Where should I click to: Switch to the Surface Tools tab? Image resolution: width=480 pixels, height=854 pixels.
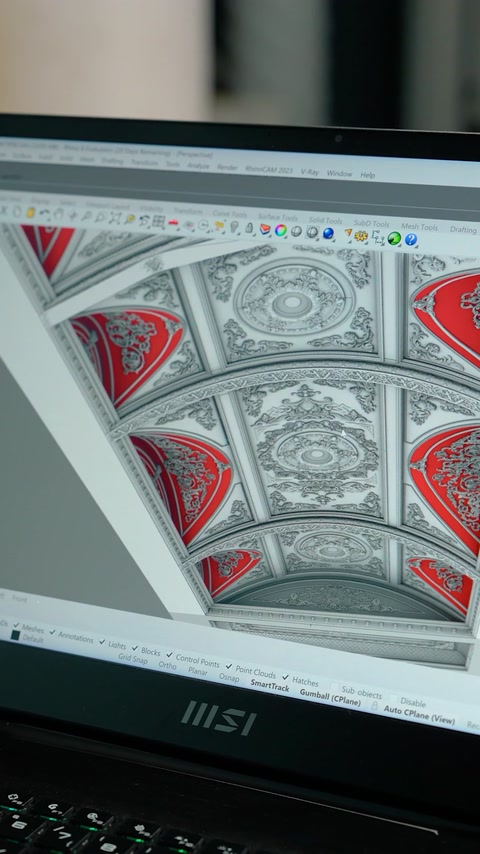pos(278,217)
